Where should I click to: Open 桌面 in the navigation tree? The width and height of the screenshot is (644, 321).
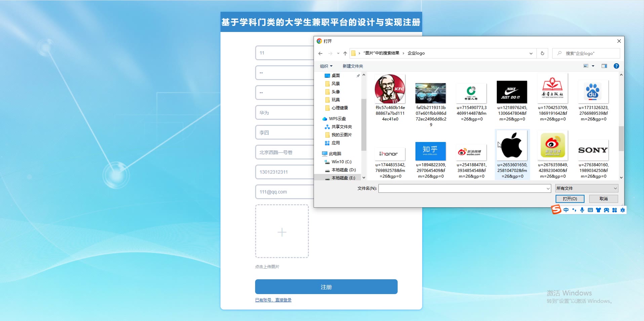336,76
